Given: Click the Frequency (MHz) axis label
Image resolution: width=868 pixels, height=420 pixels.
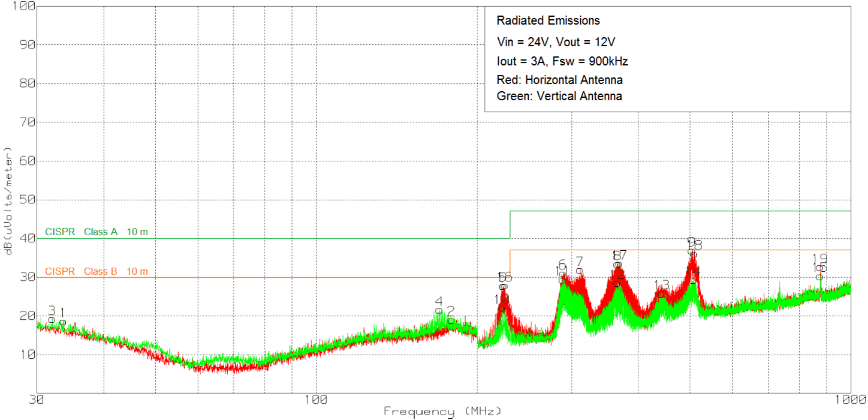Looking at the screenshot, I should [442, 412].
